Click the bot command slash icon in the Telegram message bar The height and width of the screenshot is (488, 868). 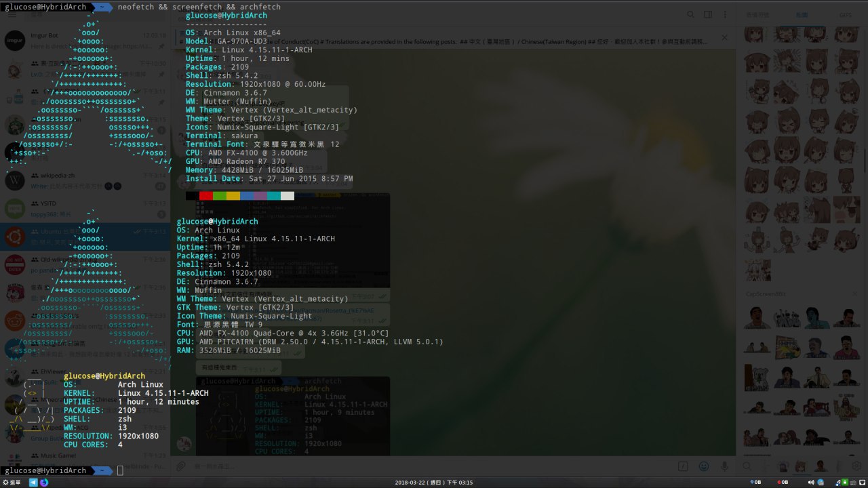[683, 466]
